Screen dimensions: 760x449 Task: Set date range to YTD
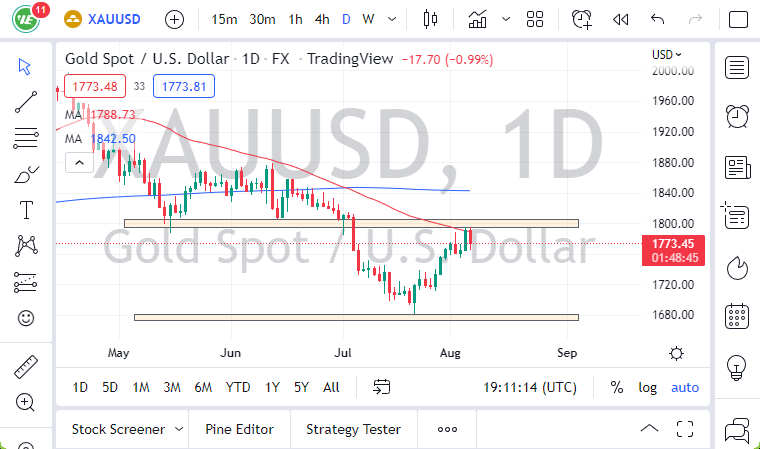[238, 387]
